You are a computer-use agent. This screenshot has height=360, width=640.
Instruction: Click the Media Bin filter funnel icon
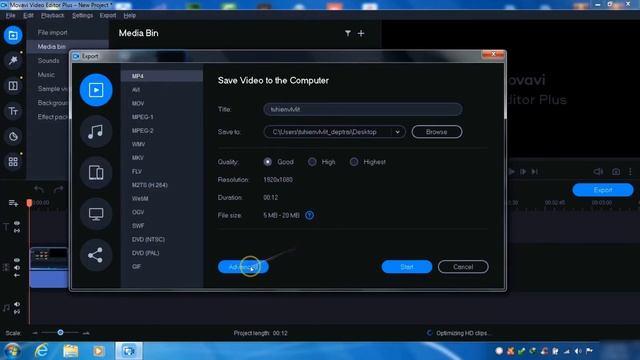[x=348, y=33]
